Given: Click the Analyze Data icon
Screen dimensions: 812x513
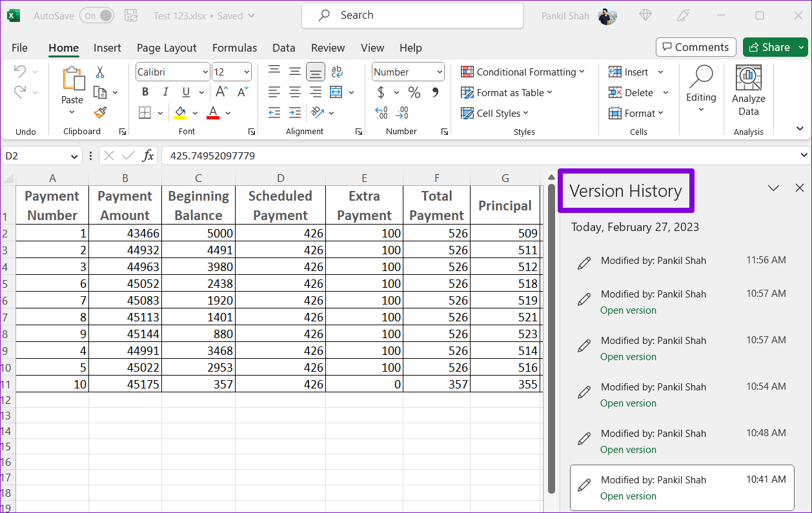Looking at the screenshot, I should 748,90.
